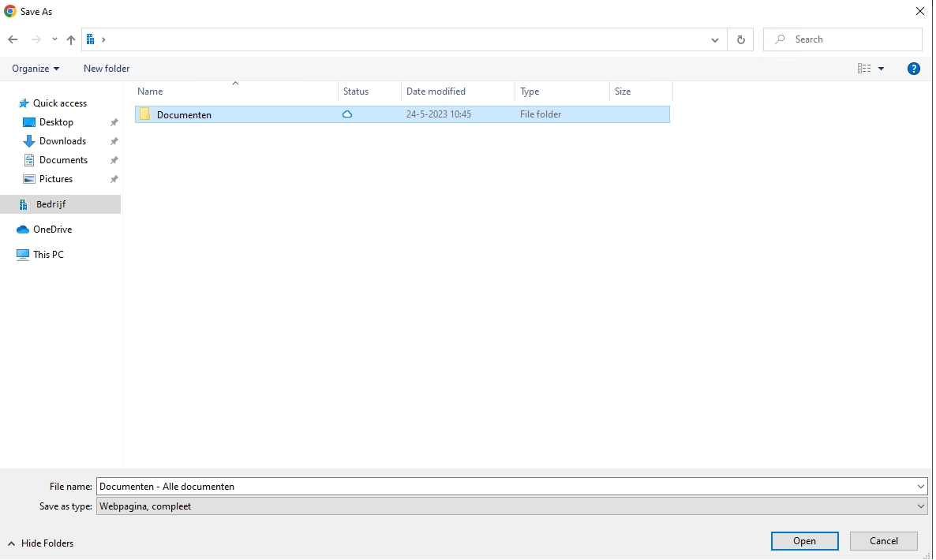Expand the address bar history dropdown
The width and height of the screenshot is (936, 560).
(x=715, y=39)
